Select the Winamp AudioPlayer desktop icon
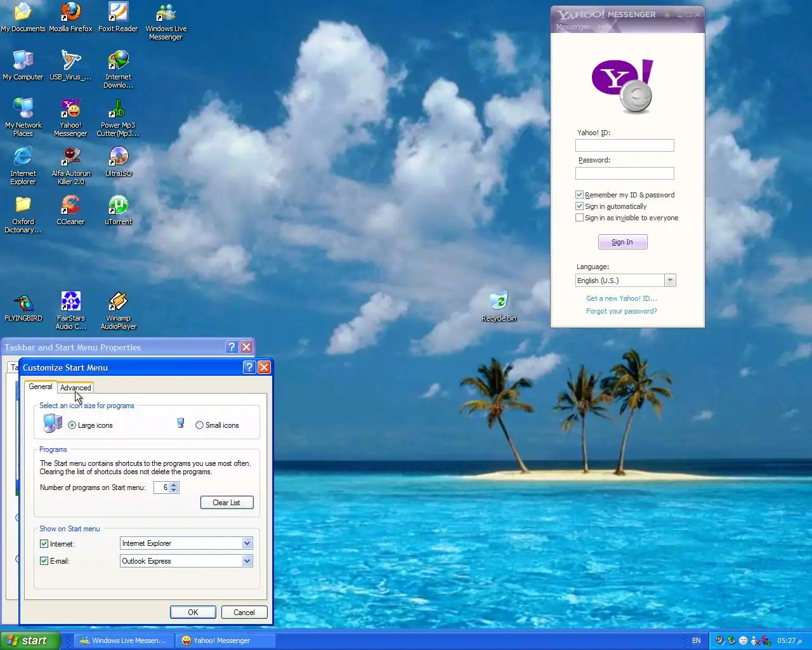Viewport: 812px width, 650px height. [x=118, y=311]
